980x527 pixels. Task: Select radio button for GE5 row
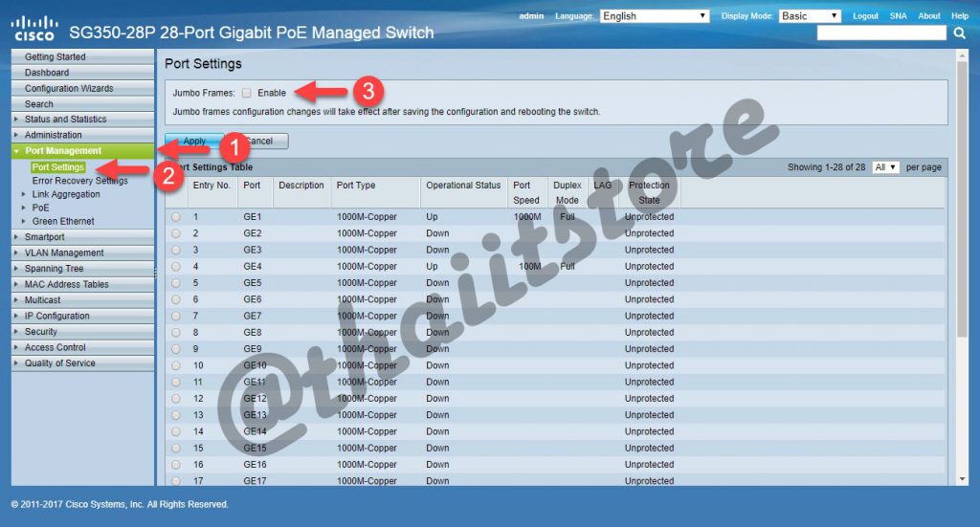[x=176, y=283]
